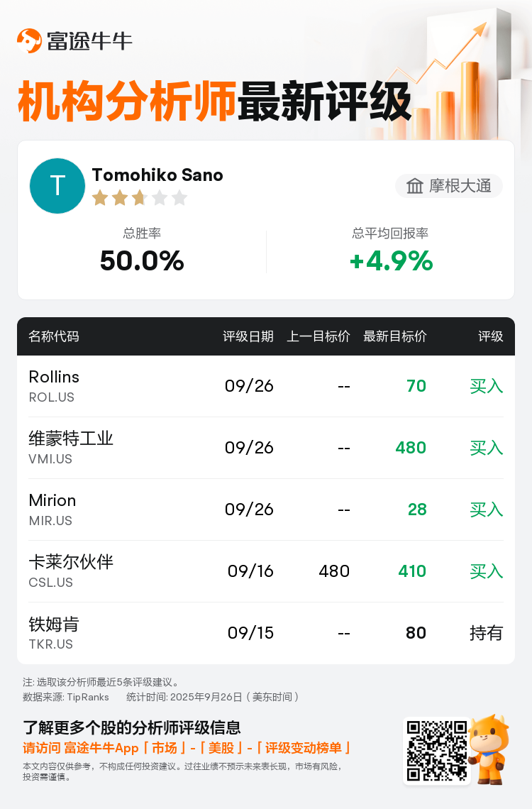Click the Futu Niuniu logo icon
The width and height of the screenshot is (532, 809).
pyautogui.click(x=29, y=40)
